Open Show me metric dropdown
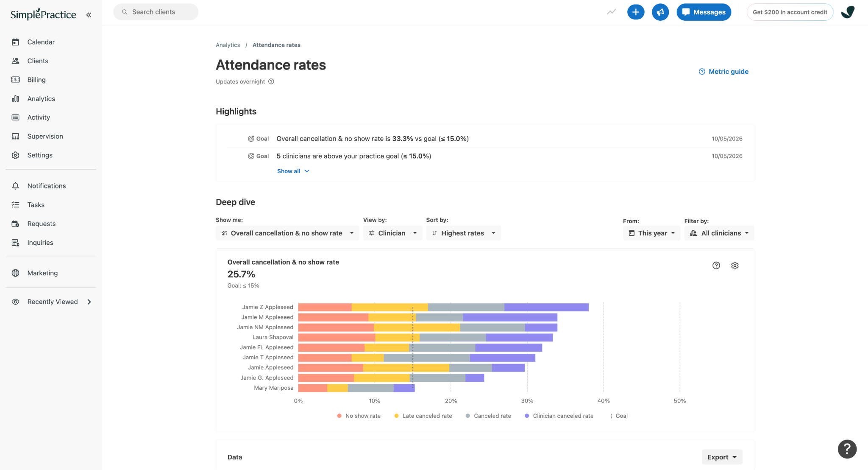 (x=287, y=233)
